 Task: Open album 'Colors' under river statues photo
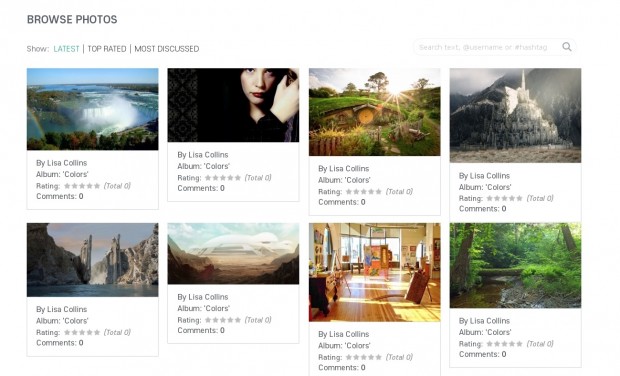click(x=62, y=321)
